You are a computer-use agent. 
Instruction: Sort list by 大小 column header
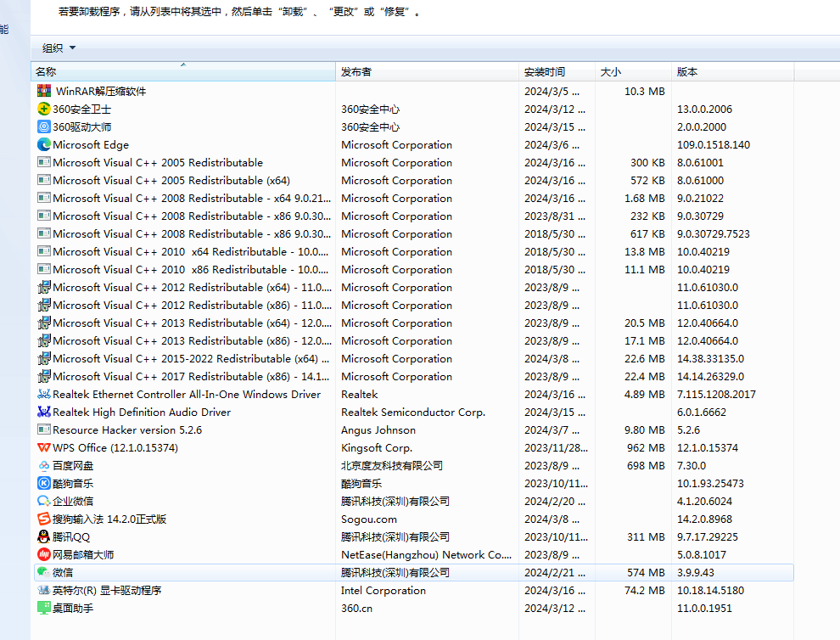633,72
